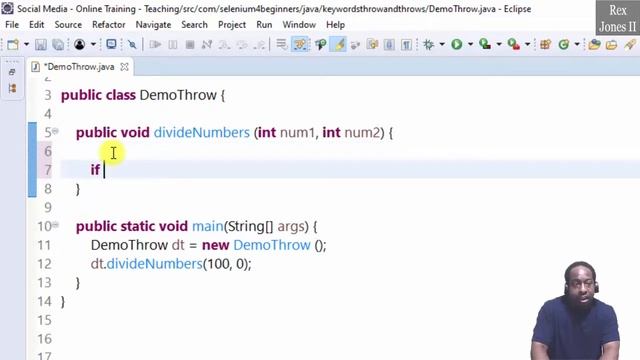Open the Navigate menu

(153, 25)
